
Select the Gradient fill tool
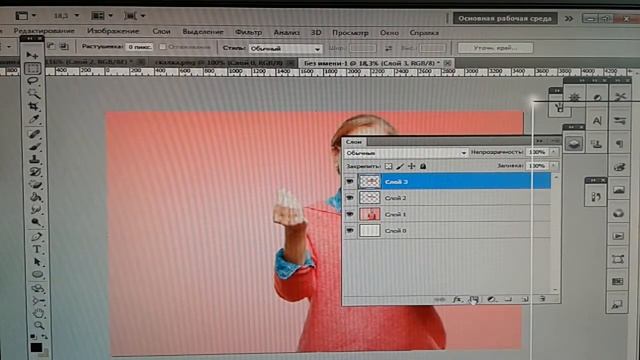pos(36,197)
